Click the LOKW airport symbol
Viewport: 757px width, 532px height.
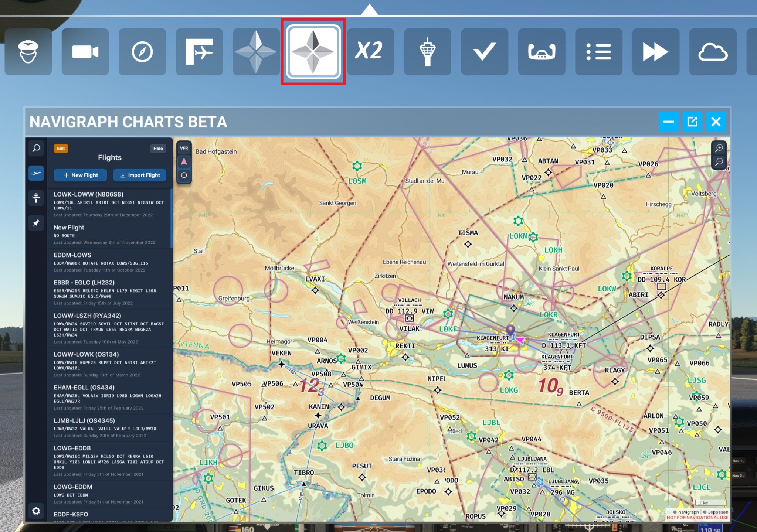(x=627, y=276)
